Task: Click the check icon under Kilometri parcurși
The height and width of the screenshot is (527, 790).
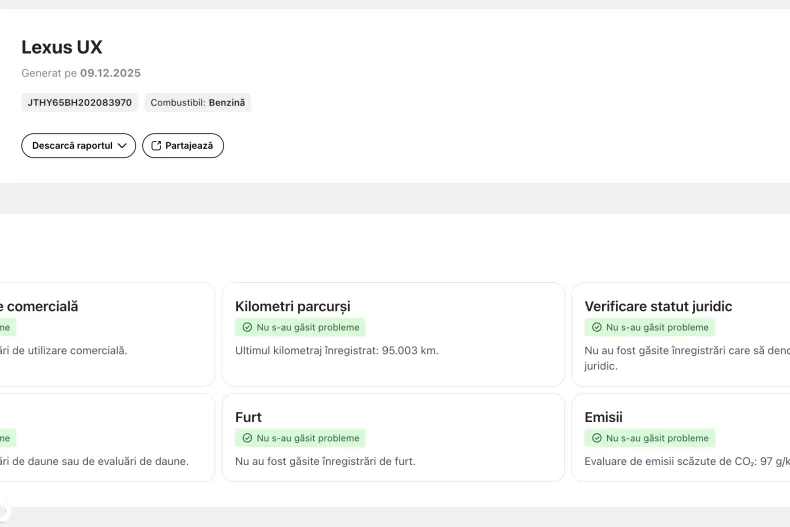Action: [247, 327]
